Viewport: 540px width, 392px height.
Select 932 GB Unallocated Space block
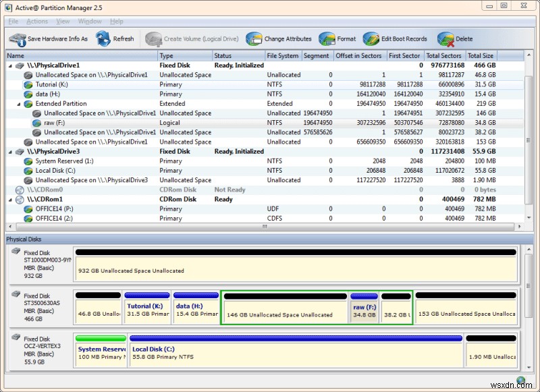click(296, 264)
